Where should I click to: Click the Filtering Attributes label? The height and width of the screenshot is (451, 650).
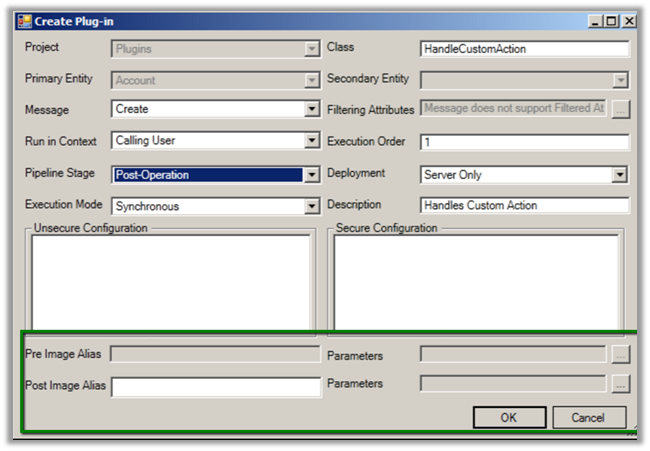tap(371, 110)
